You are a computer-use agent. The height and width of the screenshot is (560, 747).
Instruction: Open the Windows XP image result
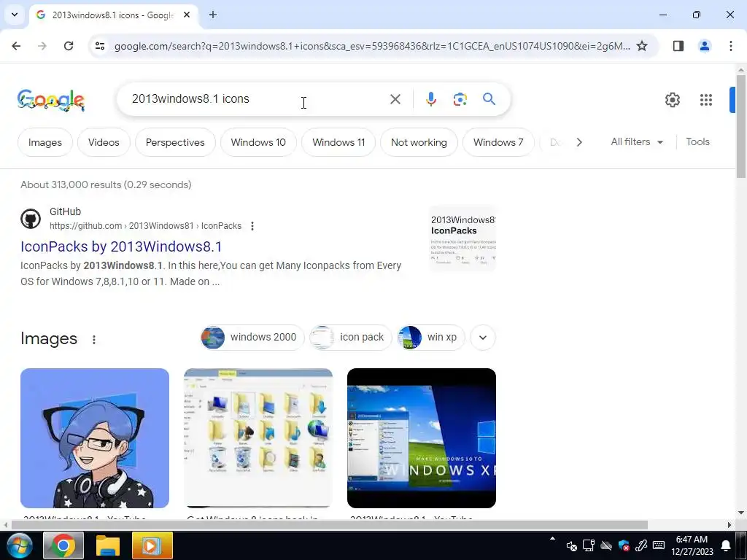pos(422,438)
